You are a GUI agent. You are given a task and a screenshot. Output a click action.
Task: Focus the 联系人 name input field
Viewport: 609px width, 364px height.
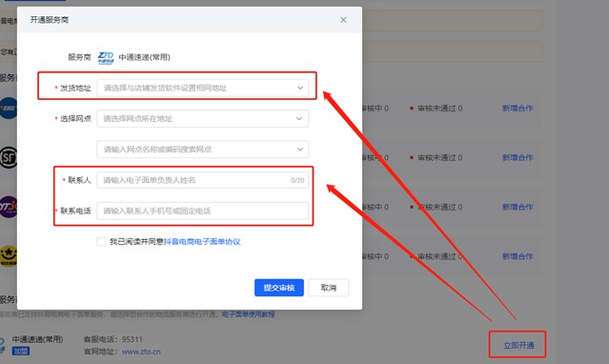(x=202, y=180)
